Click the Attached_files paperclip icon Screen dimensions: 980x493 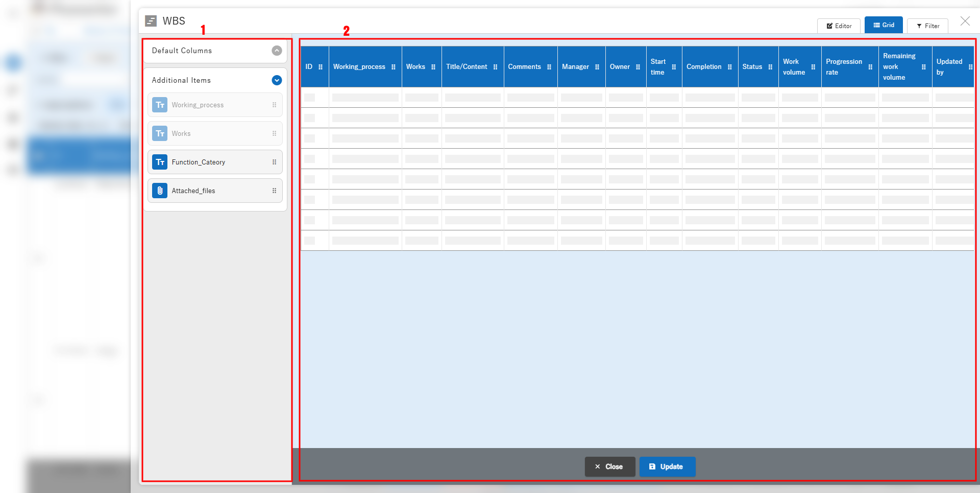[160, 191]
